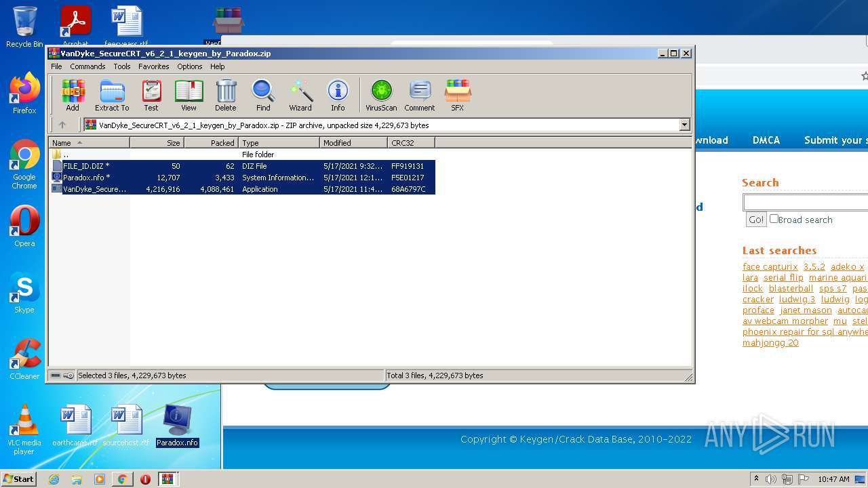Open the Tools menu

click(x=122, y=66)
